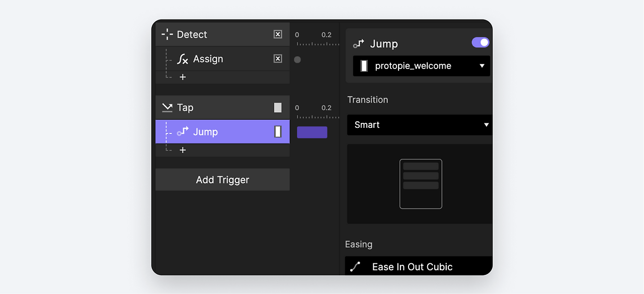Select the Tap trigger row
Screen dimensions: 644x294
[x=221, y=107]
